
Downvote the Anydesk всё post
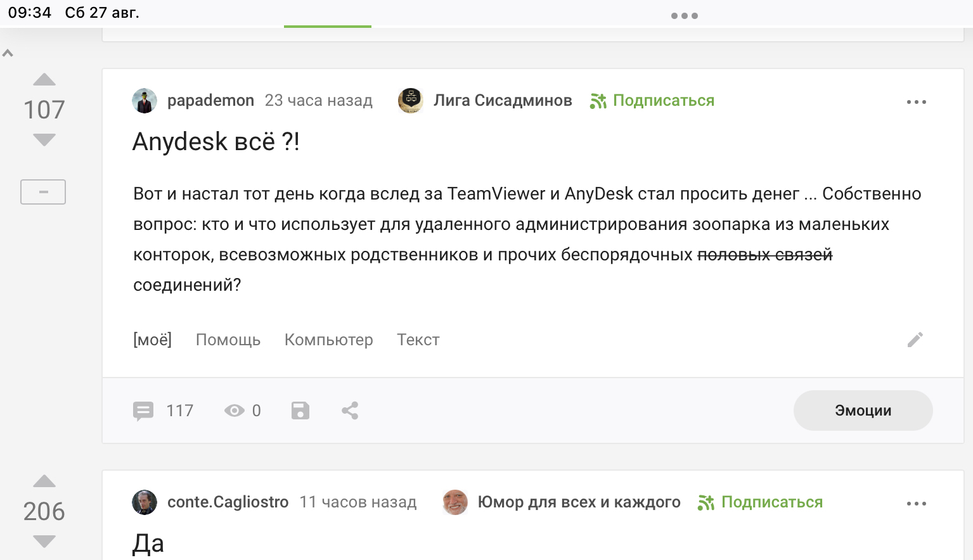(44, 139)
